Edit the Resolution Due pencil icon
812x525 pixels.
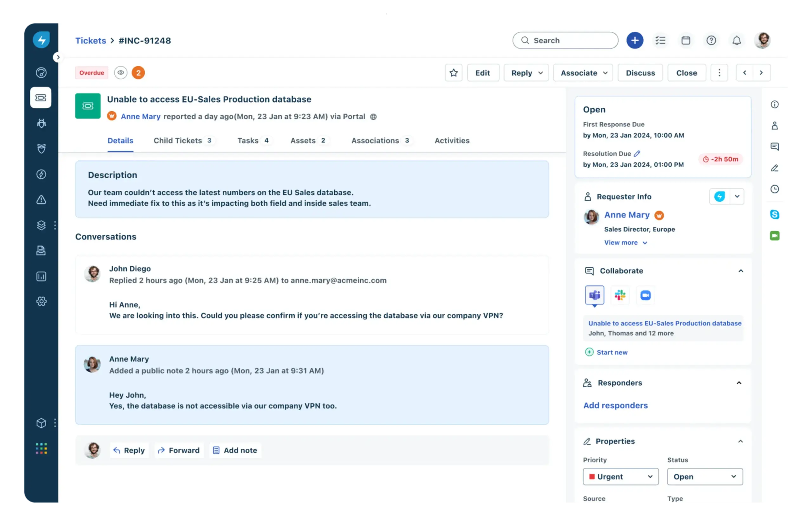click(637, 154)
